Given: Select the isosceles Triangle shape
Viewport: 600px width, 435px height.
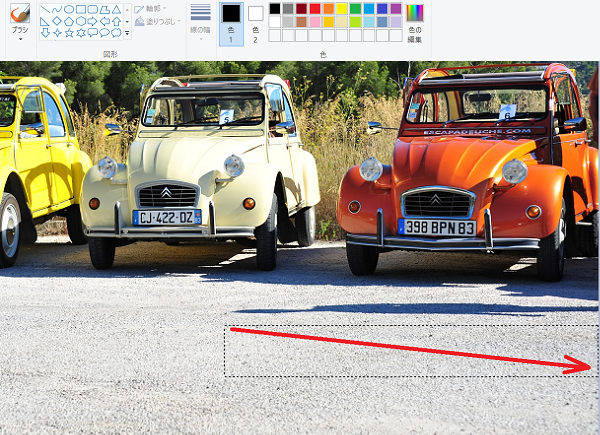Looking at the screenshot, I should [x=116, y=9].
